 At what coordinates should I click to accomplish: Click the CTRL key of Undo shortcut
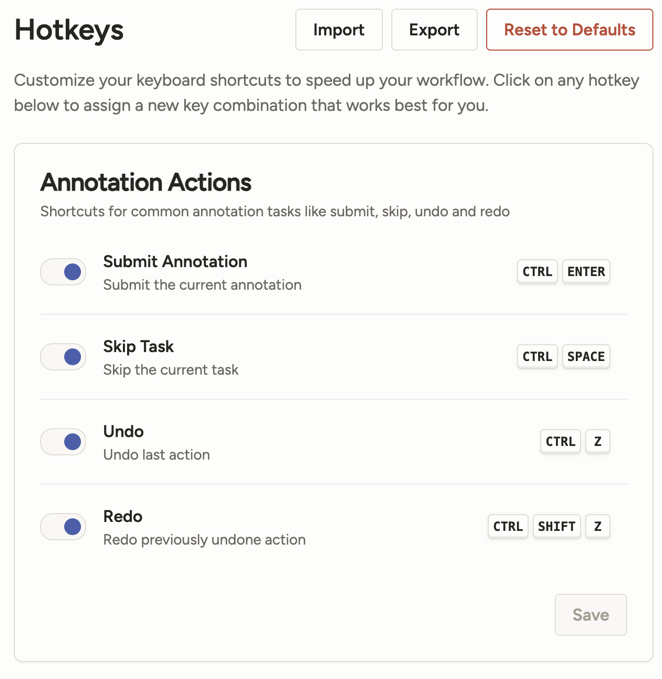560,441
